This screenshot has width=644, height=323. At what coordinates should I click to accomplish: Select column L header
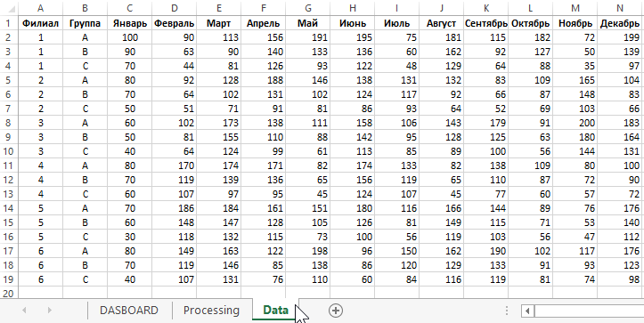tap(531, 8)
